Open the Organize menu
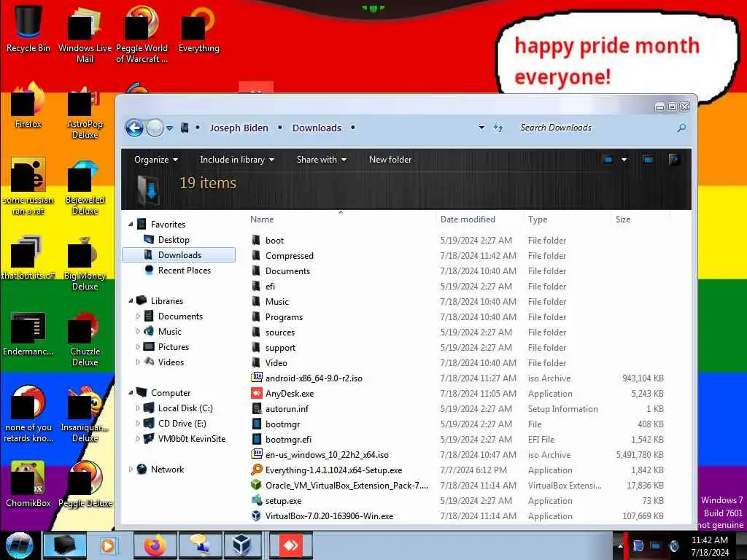Screen dimensions: 747x560 point(156,160)
